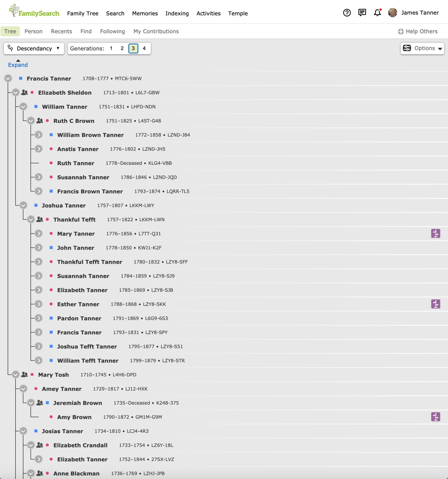Click couple icon beside Mary Tosh
Image resolution: width=448 pixels, height=479 pixels.
[24, 375]
